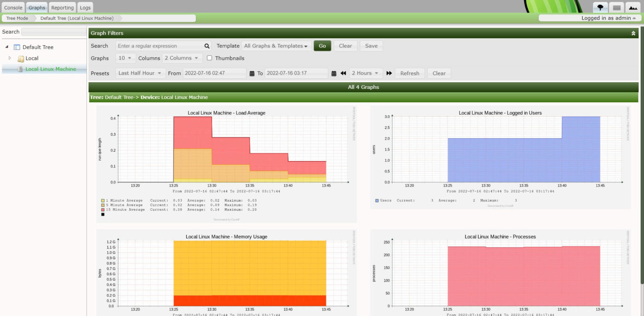This screenshot has height=316, width=644.
Task: Open the Console tab
Action: coord(13,8)
